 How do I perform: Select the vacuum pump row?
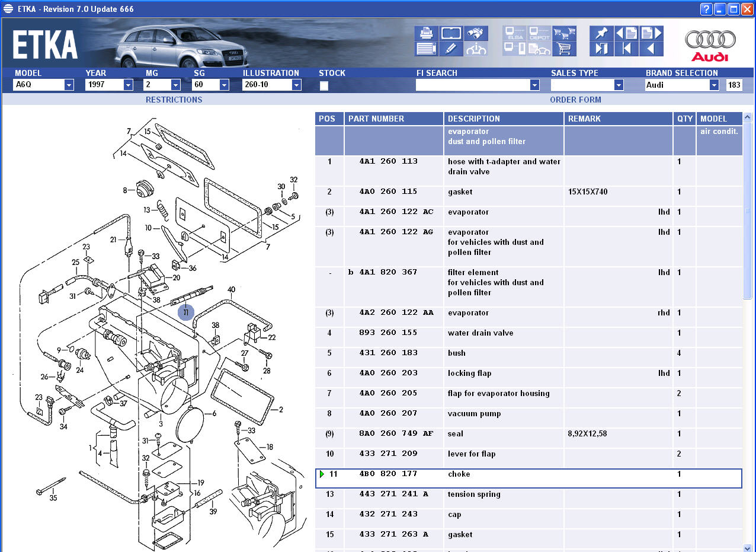click(x=528, y=418)
